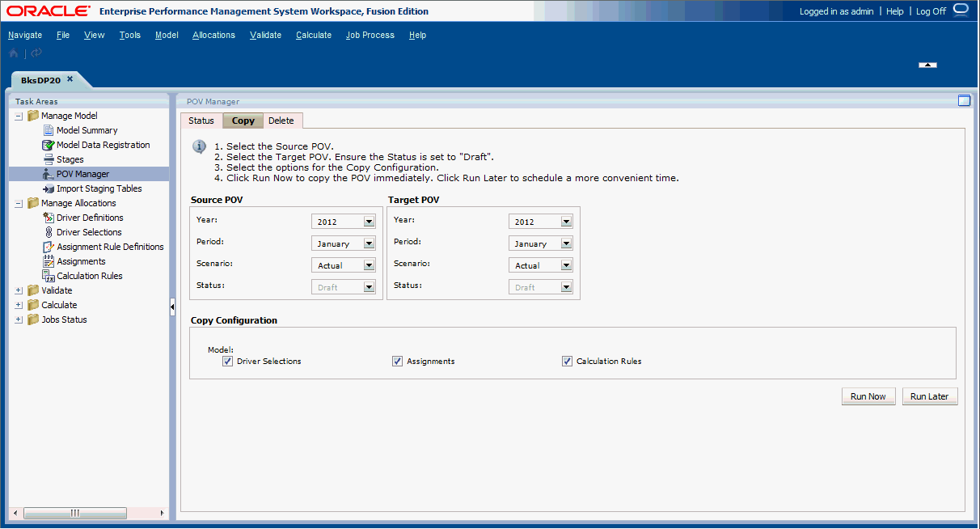Click the Validate folder icon
This screenshot has width=980, height=529.
coord(33,290)
